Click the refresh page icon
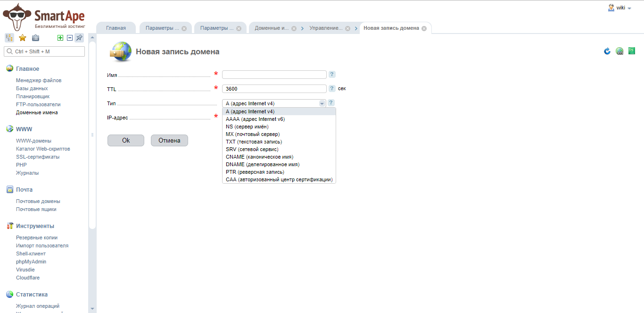Image resolution: width=644 pixels, height=313 pixels. pos(607,51)
